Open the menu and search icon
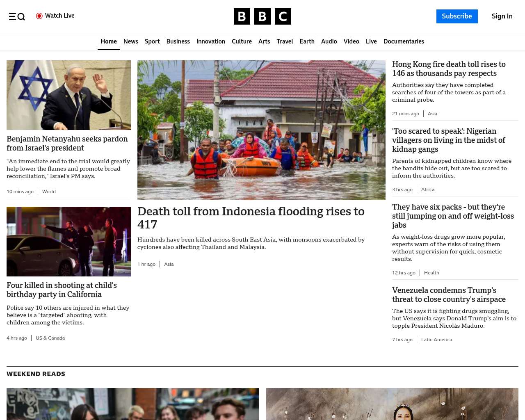525x420 pixels. point(17,16)
